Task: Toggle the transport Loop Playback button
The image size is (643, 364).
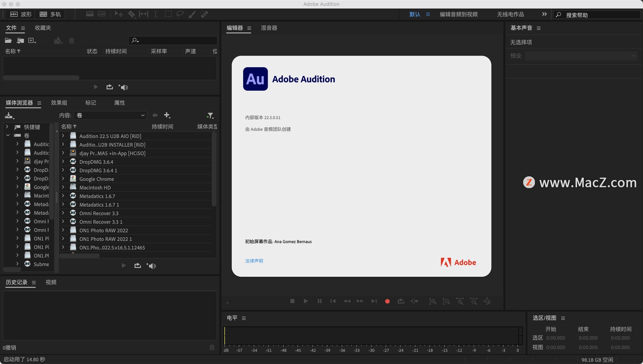Action: coord(401,301)
